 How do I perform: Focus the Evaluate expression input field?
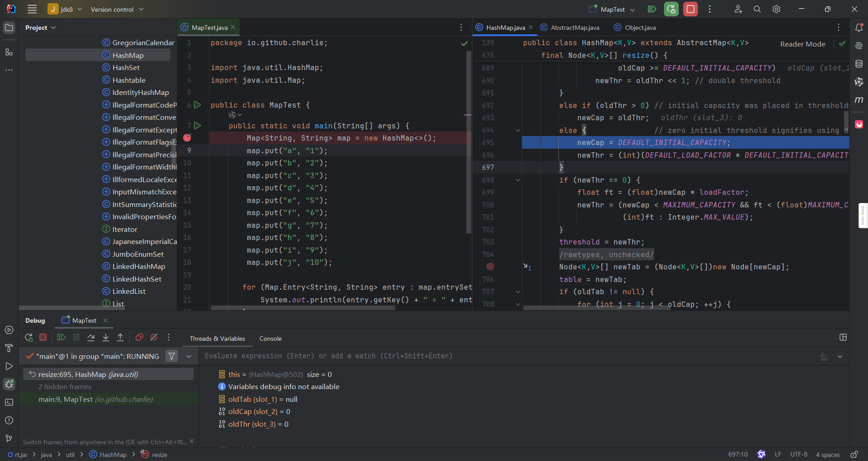click(x=506, y=356)
